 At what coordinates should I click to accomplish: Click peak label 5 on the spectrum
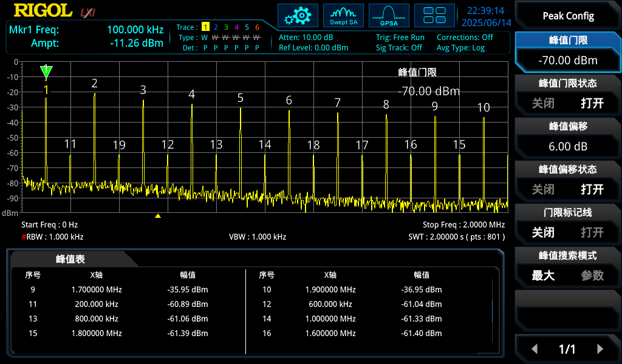241,98
